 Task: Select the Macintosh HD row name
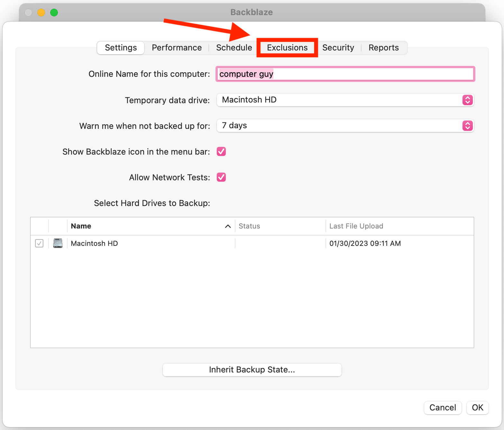click(94, 243)
